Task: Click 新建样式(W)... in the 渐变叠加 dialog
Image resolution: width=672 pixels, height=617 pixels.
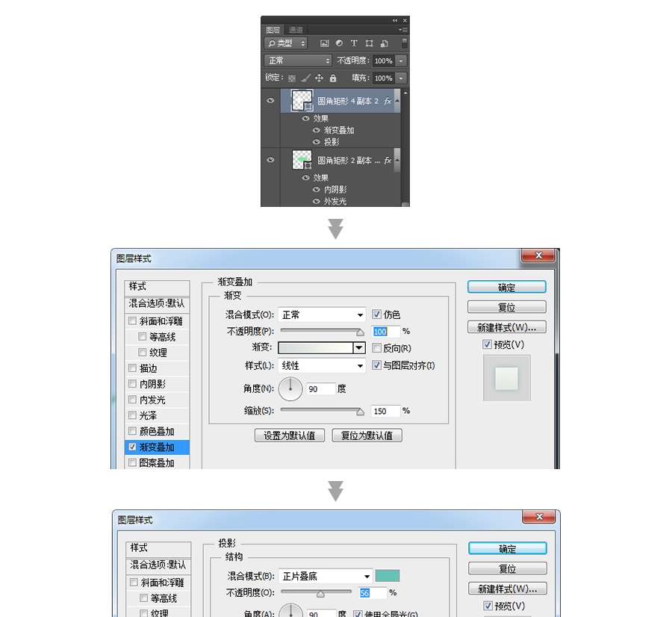Action: (506, 327)
